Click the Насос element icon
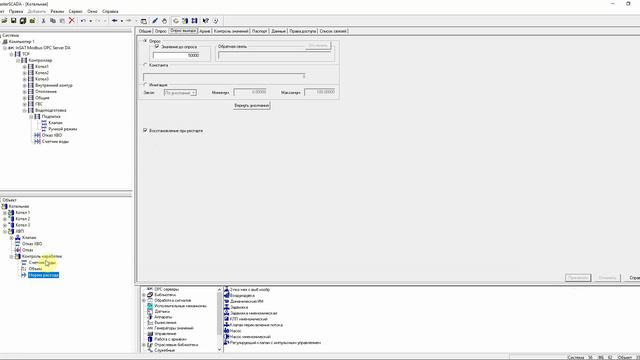The width and height of the screenshot is (640, 360). pyautogui.click(x=227, y=331)
